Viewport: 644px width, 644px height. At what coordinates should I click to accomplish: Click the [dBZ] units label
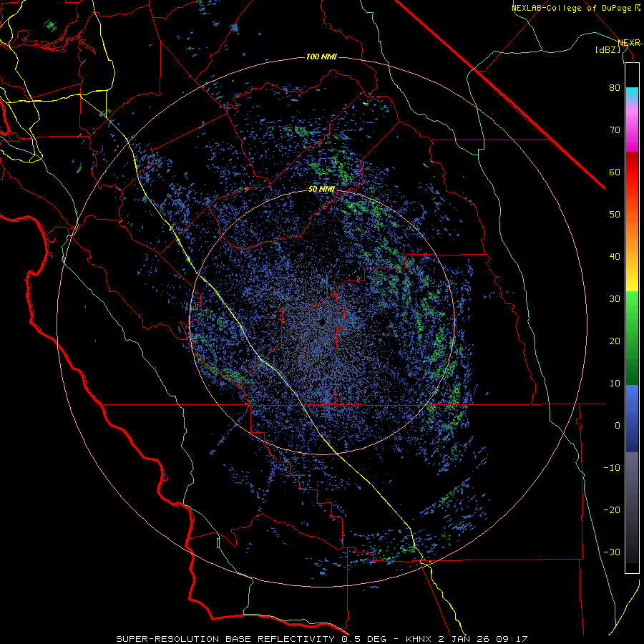[608, 50]
